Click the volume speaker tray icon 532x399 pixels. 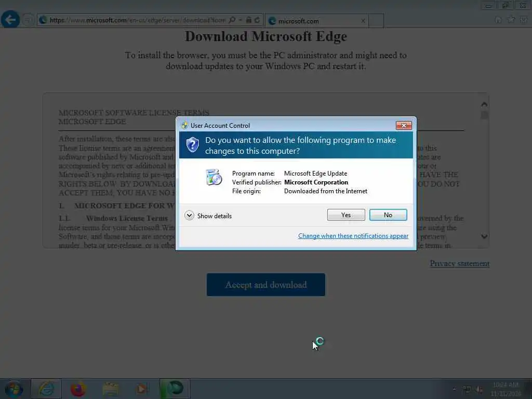(x=479, y=390)
